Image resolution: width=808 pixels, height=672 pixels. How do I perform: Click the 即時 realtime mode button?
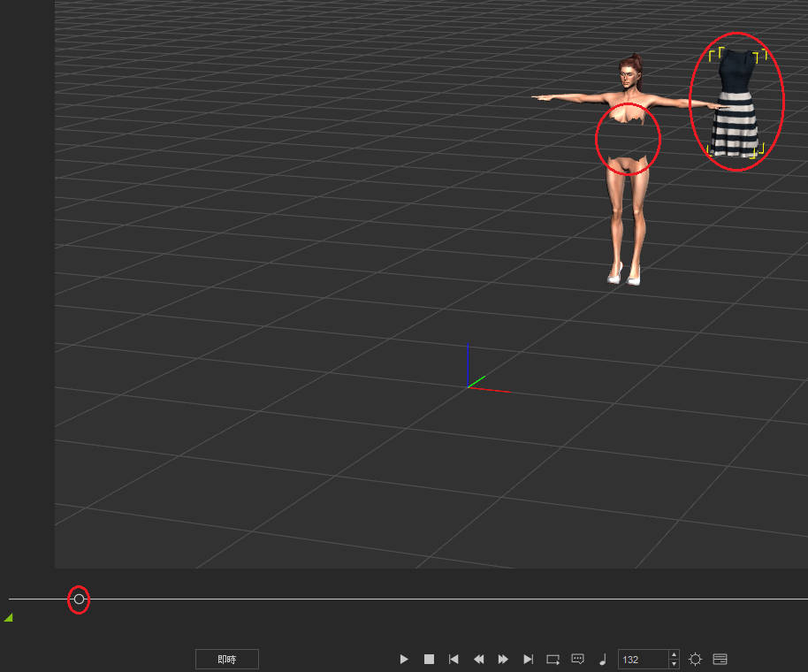coord(226,659)
